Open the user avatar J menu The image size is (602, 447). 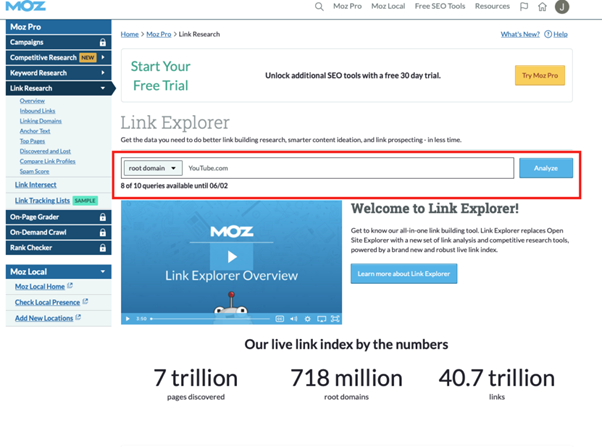point(562,7)
